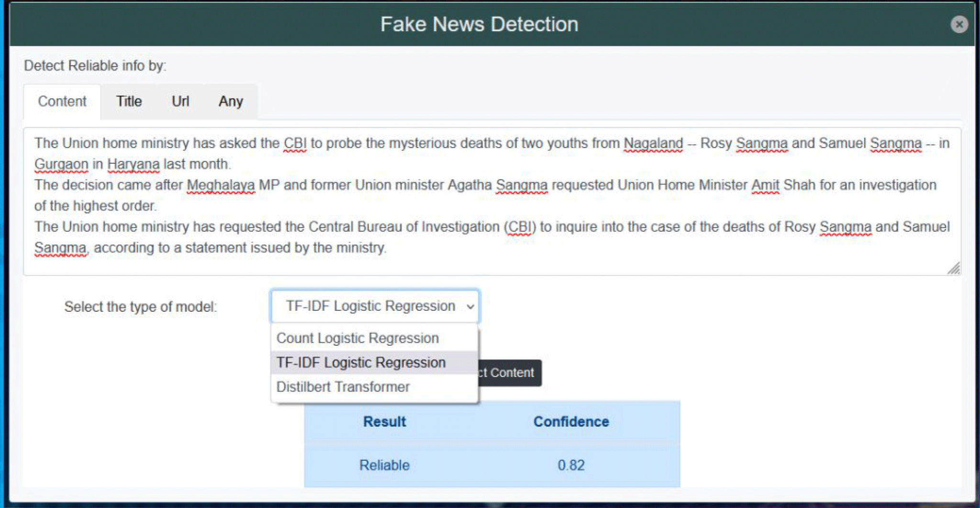Click the Reliable result link
Image resolution: width=980 pixels, height=508 pixels.
coord(384,465)
